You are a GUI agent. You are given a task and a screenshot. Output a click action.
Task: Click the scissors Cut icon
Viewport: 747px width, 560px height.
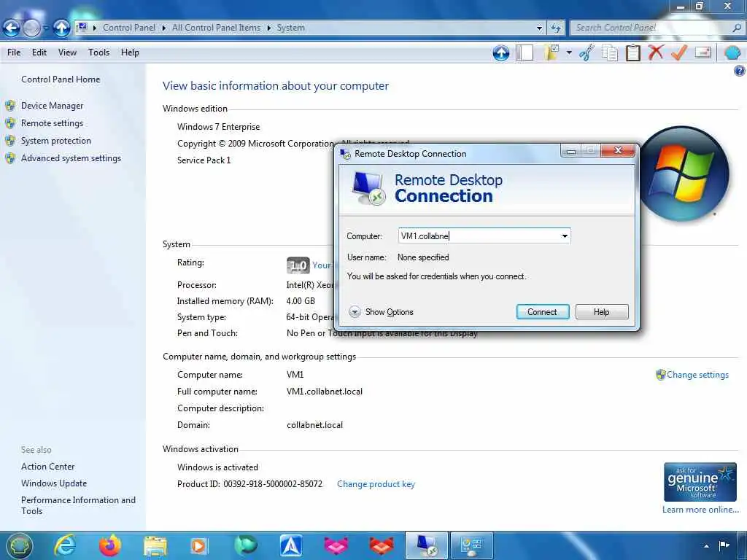point(587,52)
